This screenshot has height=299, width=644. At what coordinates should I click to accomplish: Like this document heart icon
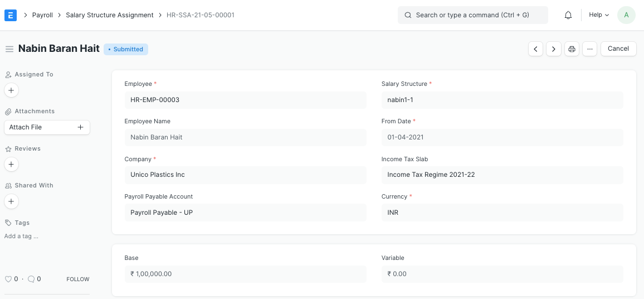pyautogui.click(x=8, y=279)
